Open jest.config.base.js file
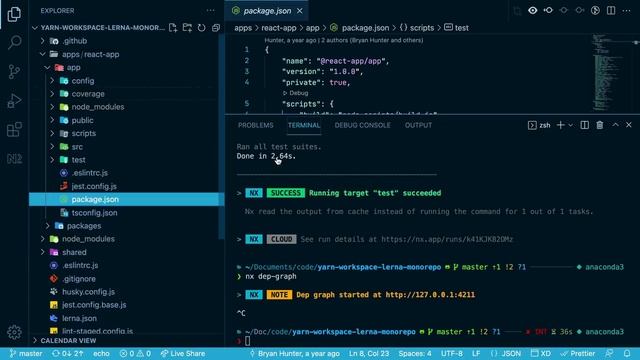This screenshot has height=360, width=640. (94, 305)
